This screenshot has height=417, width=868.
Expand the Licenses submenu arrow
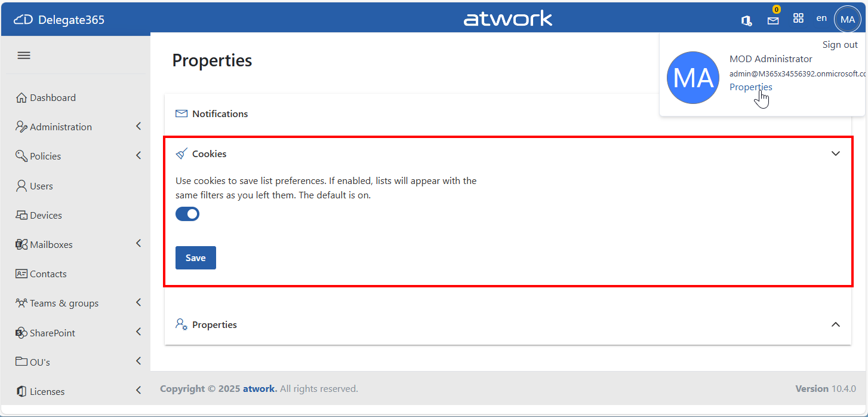click(138, 390)
